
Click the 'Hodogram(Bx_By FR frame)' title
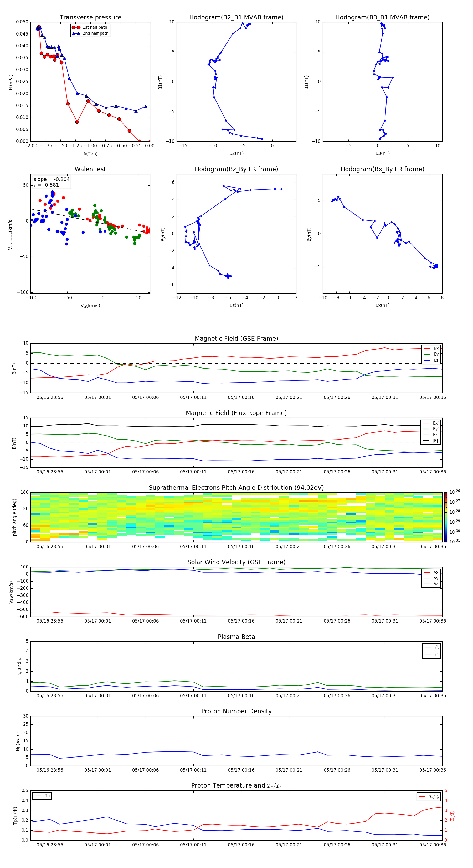click(382, 169)
